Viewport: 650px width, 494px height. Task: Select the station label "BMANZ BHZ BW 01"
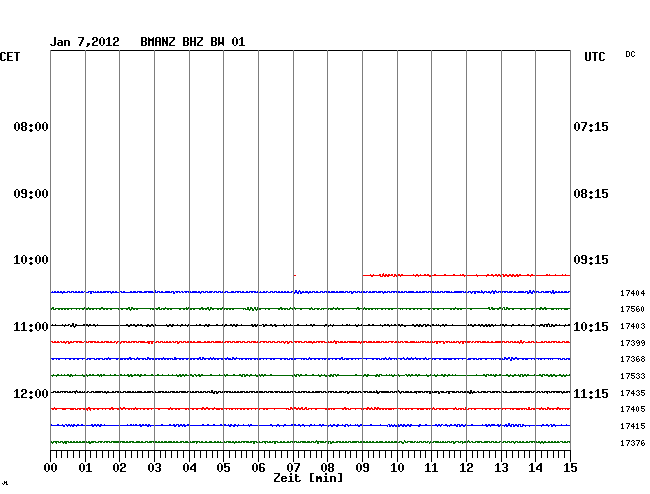[193, 42]
